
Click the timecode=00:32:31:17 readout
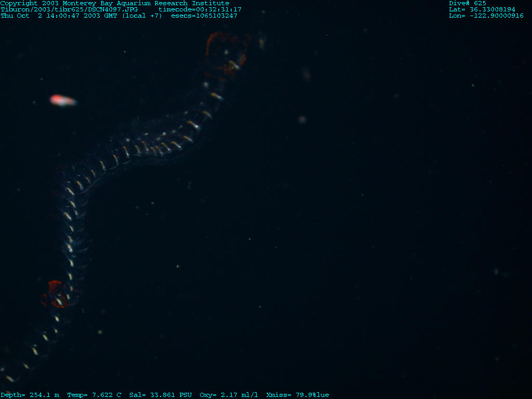(200, 9)
